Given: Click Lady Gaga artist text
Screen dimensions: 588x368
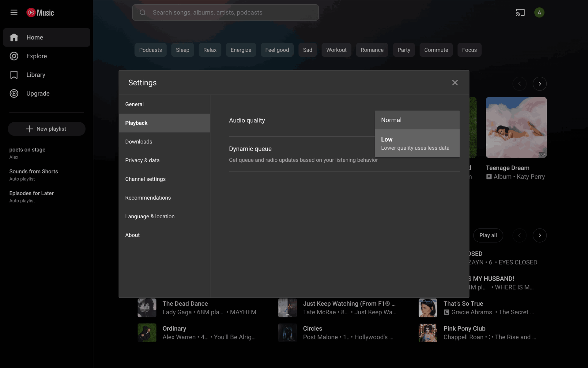Looking at the screenshot, I should click(x=177, y=312).
